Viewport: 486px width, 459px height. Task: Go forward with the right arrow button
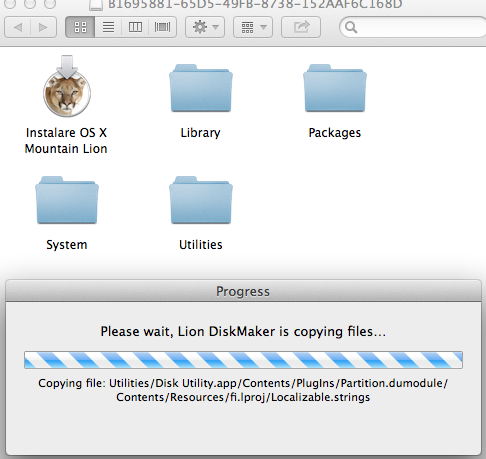(x=43, y=27)
